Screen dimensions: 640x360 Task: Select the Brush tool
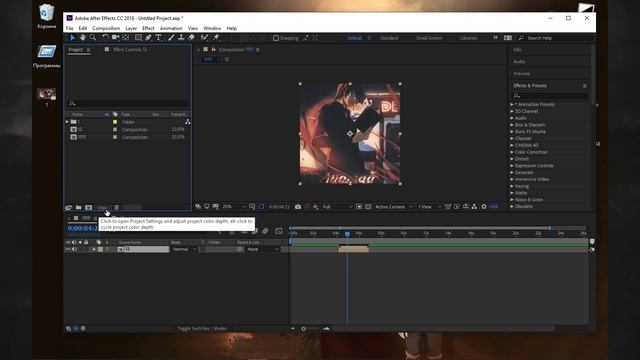point(171,38)
